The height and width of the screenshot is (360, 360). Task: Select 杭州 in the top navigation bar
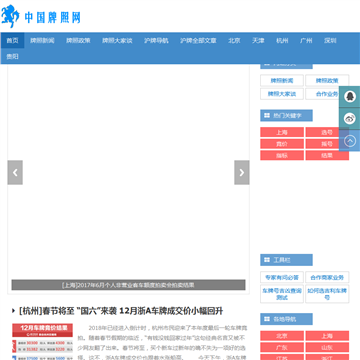click(x=282, y=41)
